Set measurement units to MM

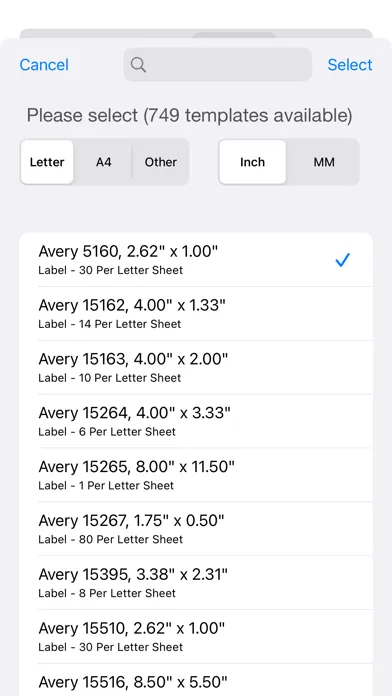[x=324, y=162]
